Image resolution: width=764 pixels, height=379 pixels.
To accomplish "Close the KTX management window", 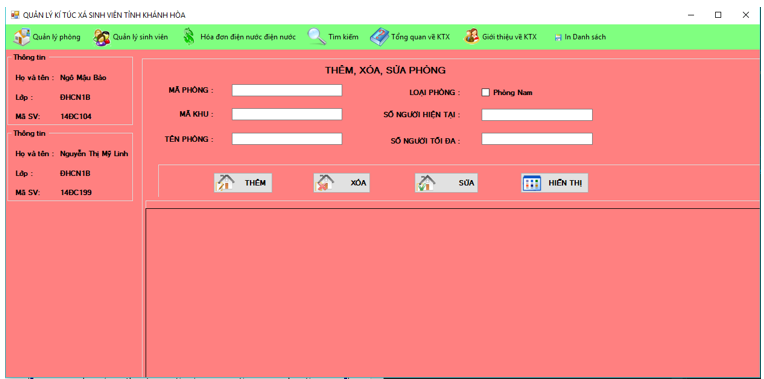I will coord(745,15).
